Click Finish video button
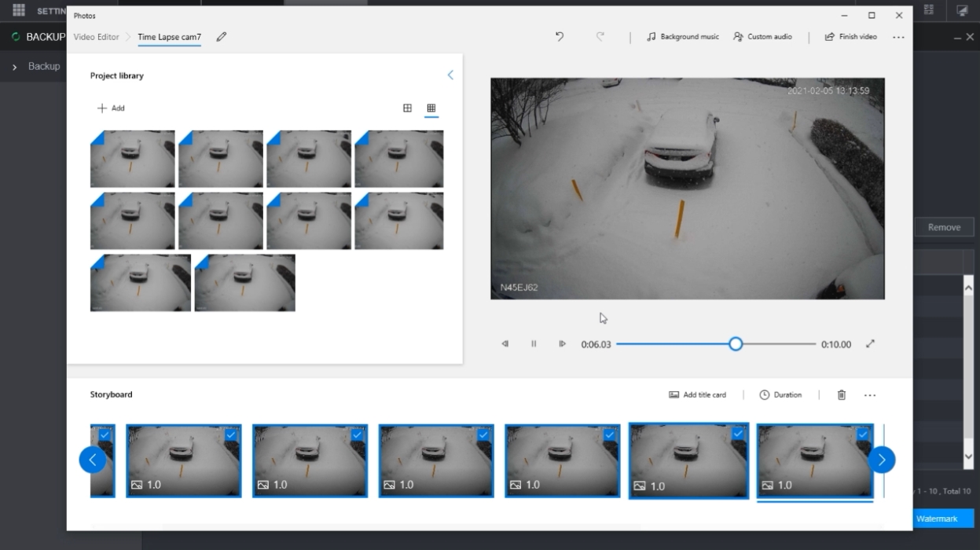Image resolution: width=980 pixels, height=550 pixels. [850, 37]
